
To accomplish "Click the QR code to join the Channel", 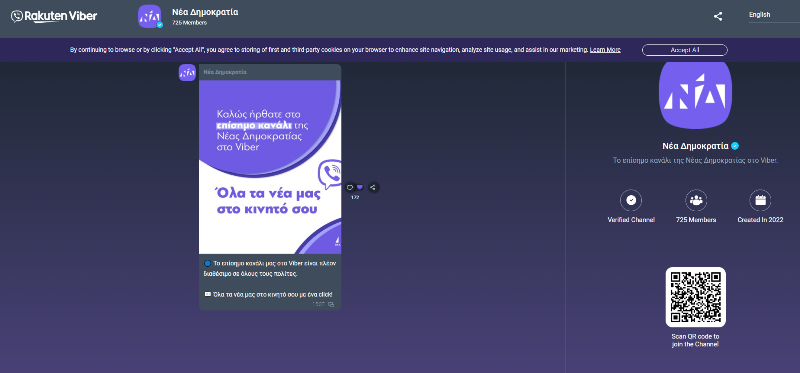I will pyautogui.click(x=695, y=297).
